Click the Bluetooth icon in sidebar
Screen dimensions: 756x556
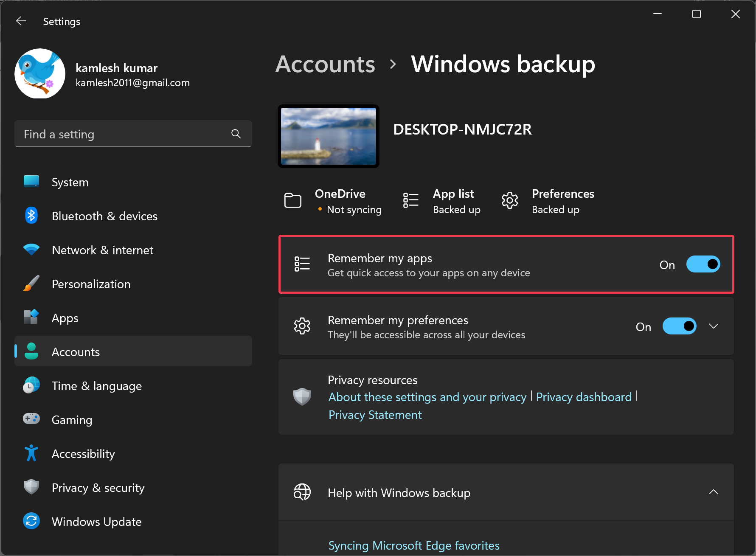[31, 216]
